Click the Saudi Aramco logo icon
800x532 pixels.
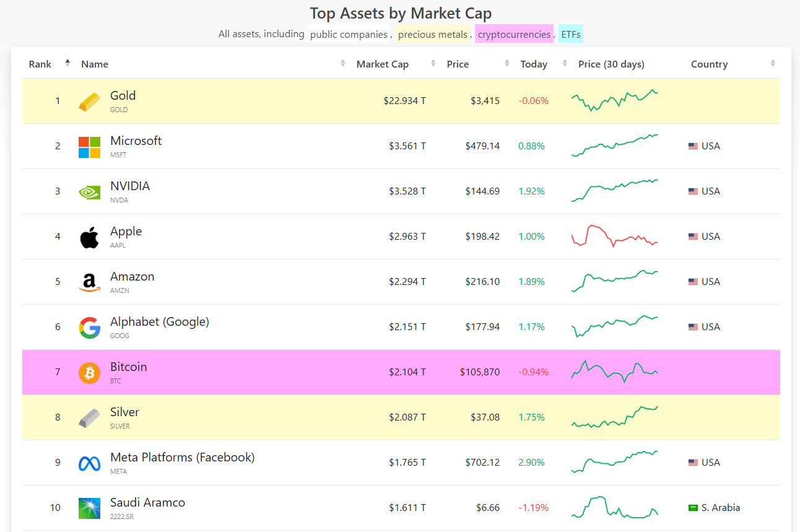point(89,508)
